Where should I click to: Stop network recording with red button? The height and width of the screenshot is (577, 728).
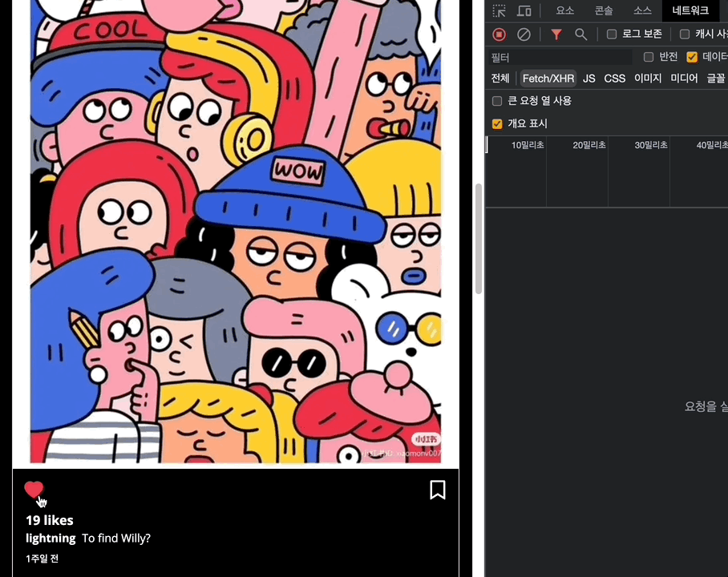[499, 34]
